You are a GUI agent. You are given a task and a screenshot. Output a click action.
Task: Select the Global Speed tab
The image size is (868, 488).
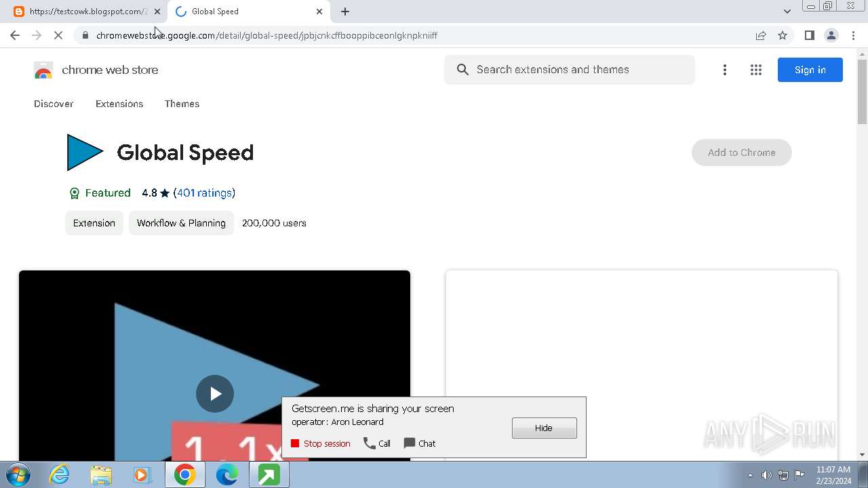click(x=249, y=12)
